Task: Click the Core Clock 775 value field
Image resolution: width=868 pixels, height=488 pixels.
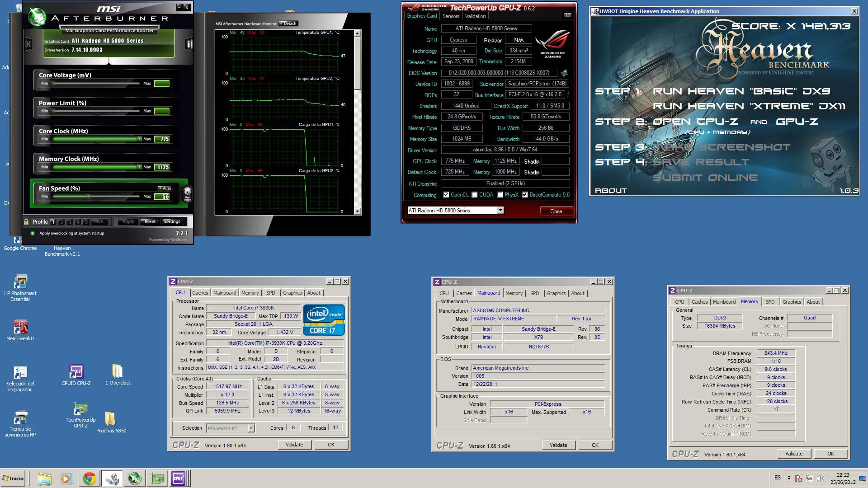Action: (x=162, y=139)
